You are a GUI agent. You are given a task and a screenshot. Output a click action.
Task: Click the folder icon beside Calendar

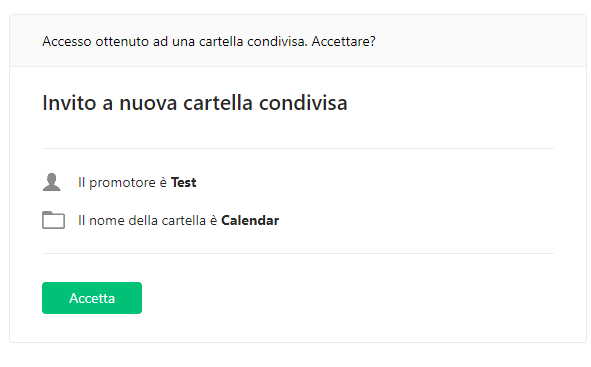pyautogui.click(x=53, y=220)
